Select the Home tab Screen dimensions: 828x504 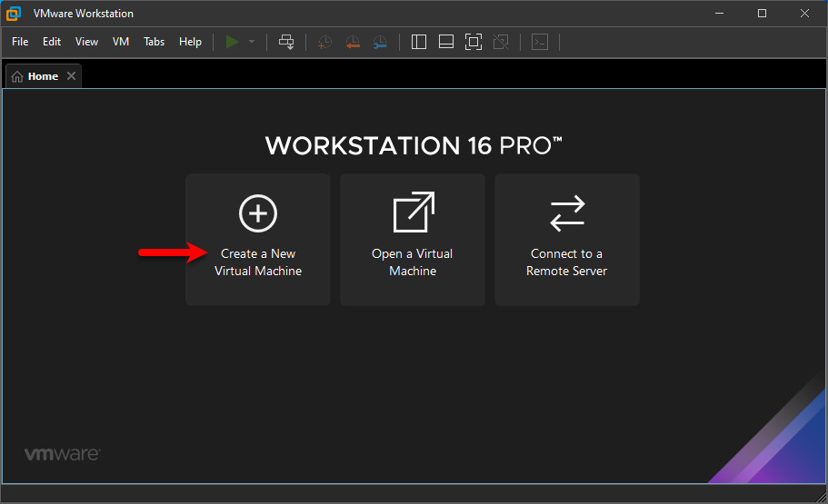pyautogui.click(x=43, y=76)
